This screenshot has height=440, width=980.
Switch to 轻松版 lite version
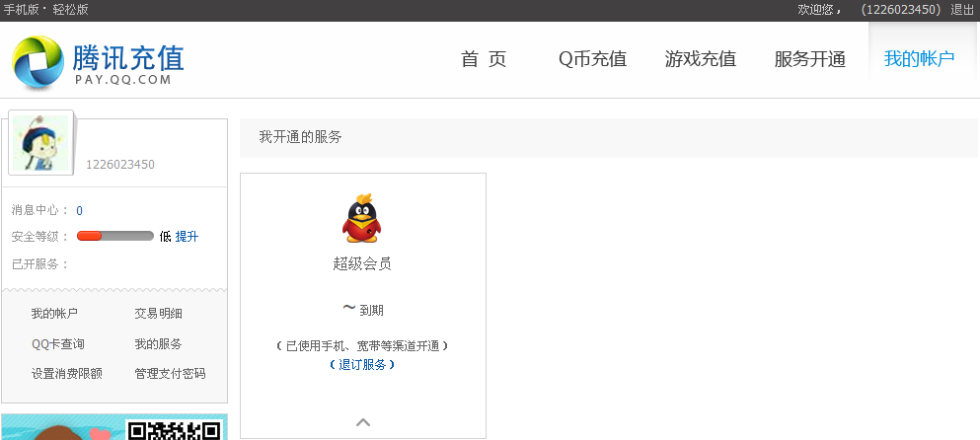[x=70, y=10]
